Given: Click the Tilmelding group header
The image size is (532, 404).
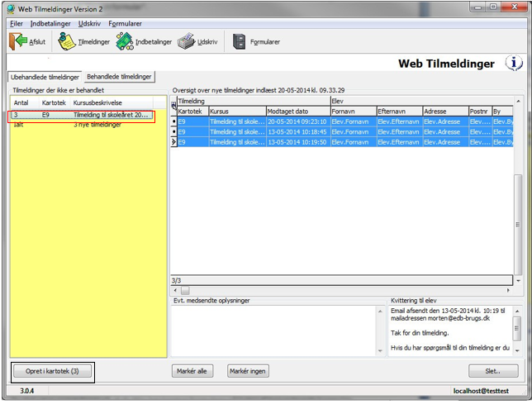Looking at the screenshot, I should click(x=254, y=101).
